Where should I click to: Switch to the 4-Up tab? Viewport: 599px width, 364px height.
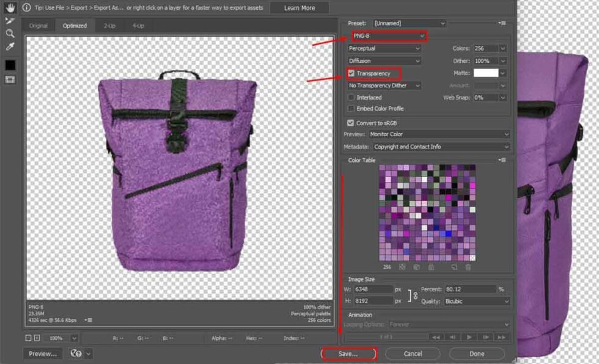tap(138, 26)
